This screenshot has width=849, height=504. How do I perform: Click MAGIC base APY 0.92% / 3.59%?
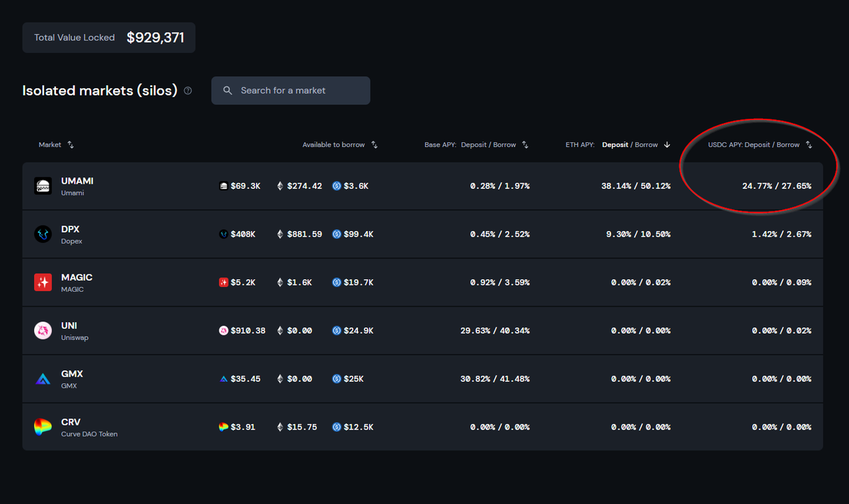point(499,282)
